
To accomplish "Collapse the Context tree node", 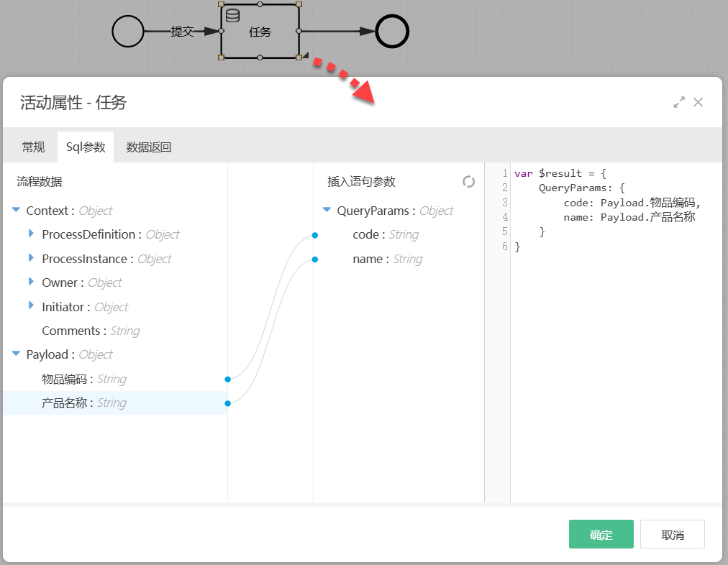I will (x=16, y=211).
